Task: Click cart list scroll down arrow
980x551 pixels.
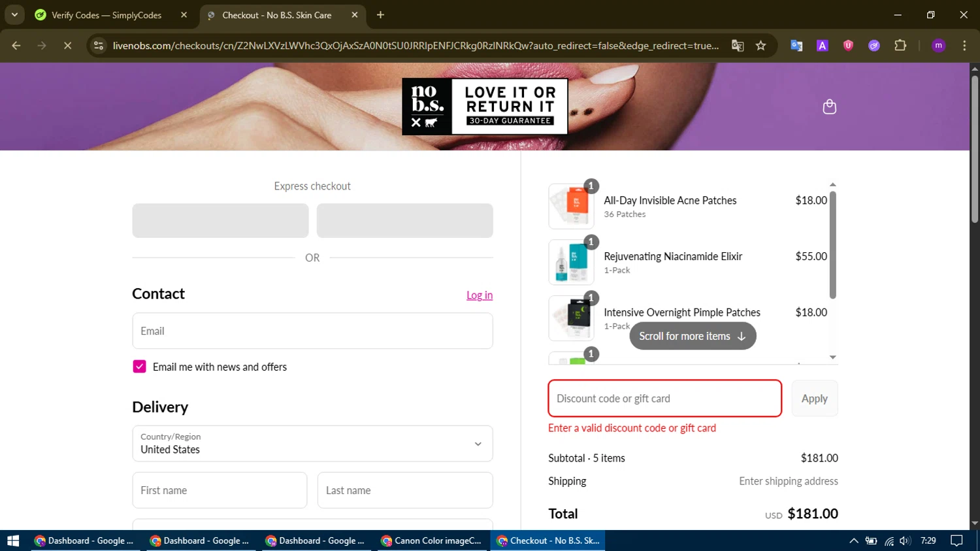Action: (x=832, y=358)
